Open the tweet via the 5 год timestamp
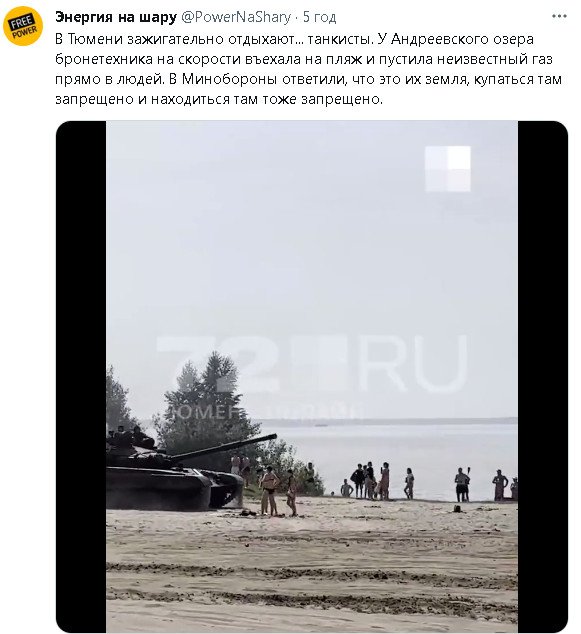This screenshot has height=634, width=581. (x=319, y=17)
